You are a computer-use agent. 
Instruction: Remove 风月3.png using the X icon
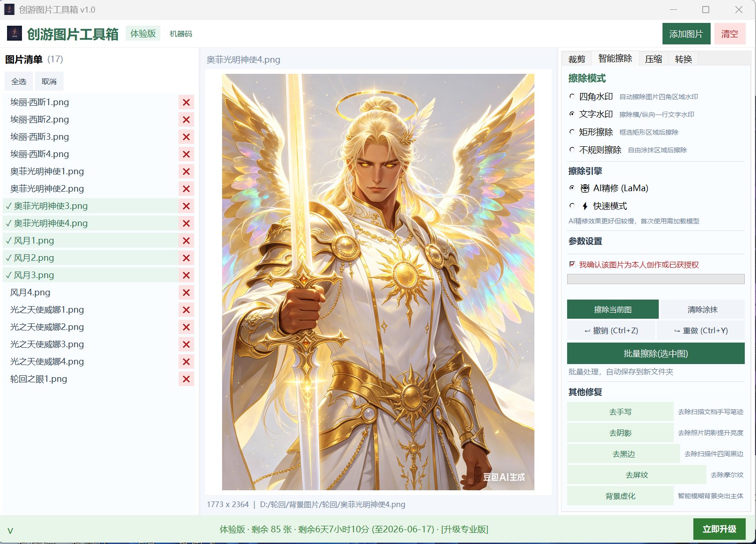point(186,275)
